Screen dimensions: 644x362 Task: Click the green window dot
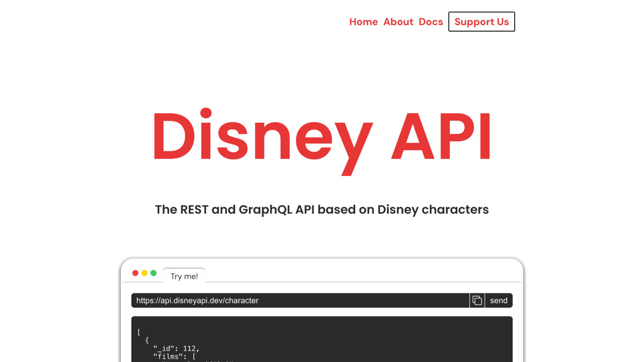click(x=153, y=273)
